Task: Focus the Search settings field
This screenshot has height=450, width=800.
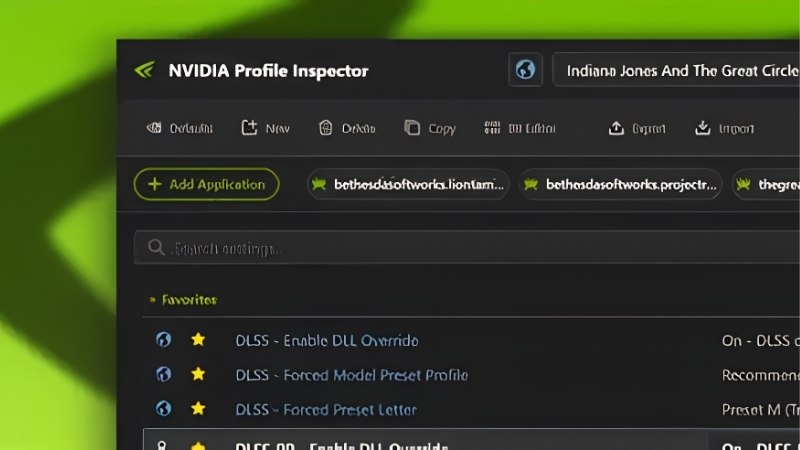Action: pyautogui.click(x=467, y=247)
